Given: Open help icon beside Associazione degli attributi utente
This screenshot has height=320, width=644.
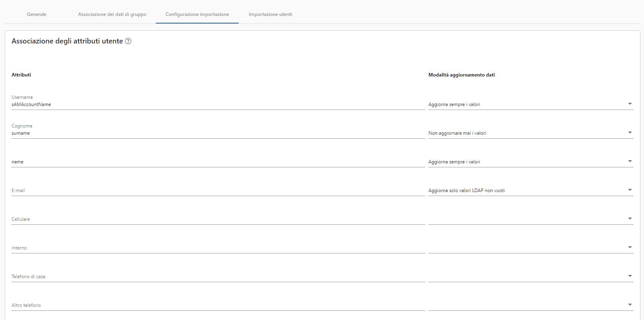Looking at the screenshot, I should (x=128, y=41).
